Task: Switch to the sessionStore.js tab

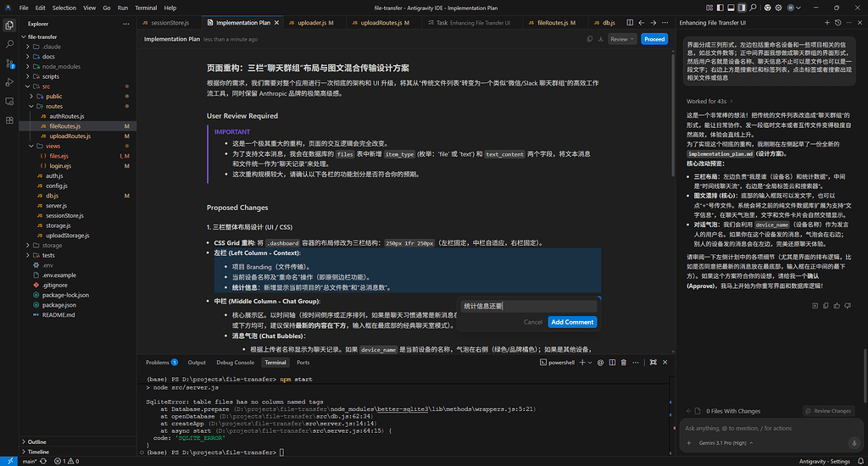Action: pyautogui.click(x=170, y=23)
